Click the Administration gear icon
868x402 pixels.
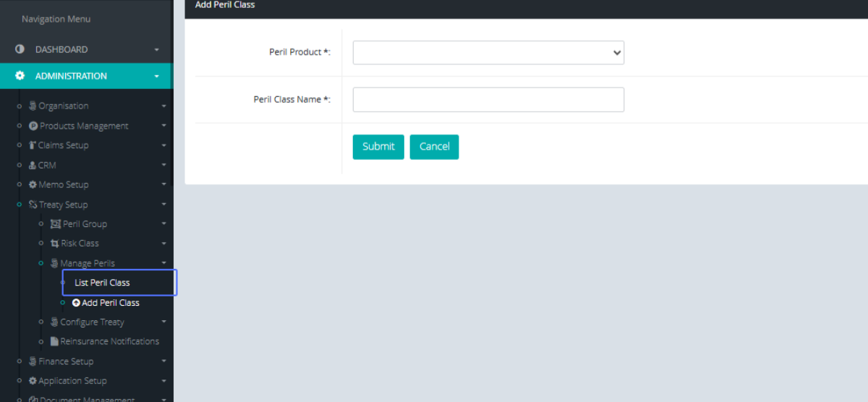pos(20,76)
